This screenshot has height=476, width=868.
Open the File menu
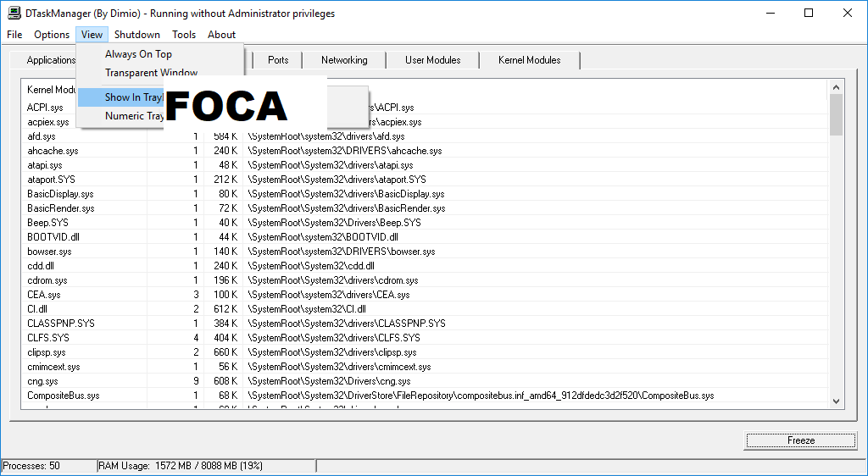(x=14, y=34)
